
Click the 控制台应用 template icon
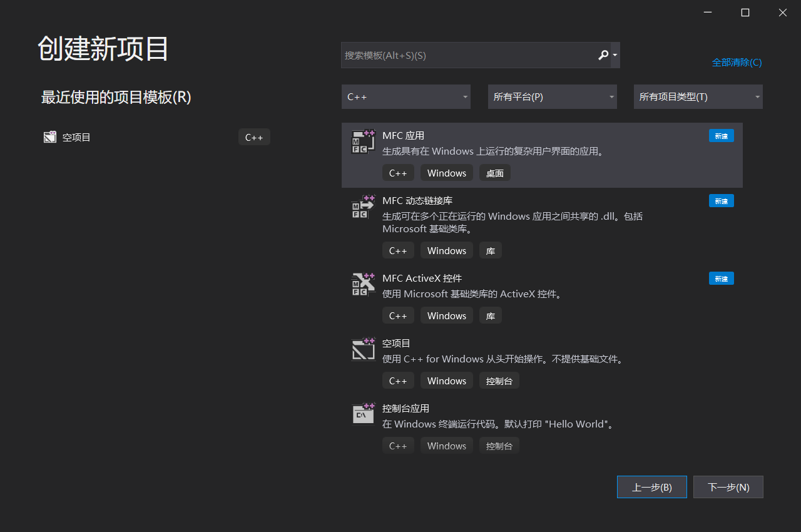[x=363, y=414]
